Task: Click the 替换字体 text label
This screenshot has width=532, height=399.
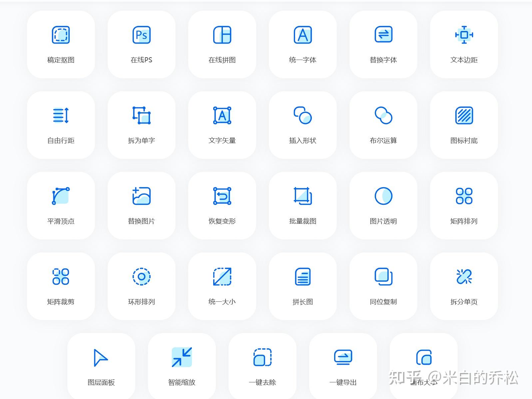Action: [x=383, y=60]
